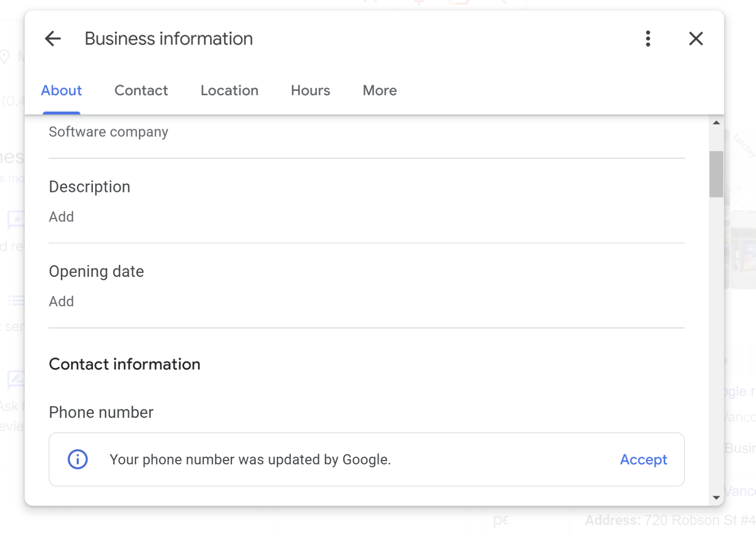This screenshot has height=539, width=756.
Task: Click the info icon in phone notice
Action: [x=78, y=459]
